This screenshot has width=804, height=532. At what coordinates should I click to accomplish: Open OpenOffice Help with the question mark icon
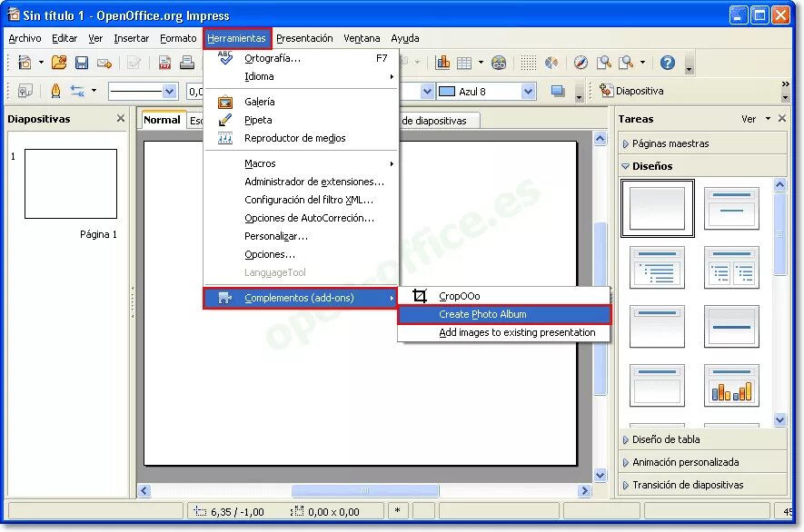[668, 62]
